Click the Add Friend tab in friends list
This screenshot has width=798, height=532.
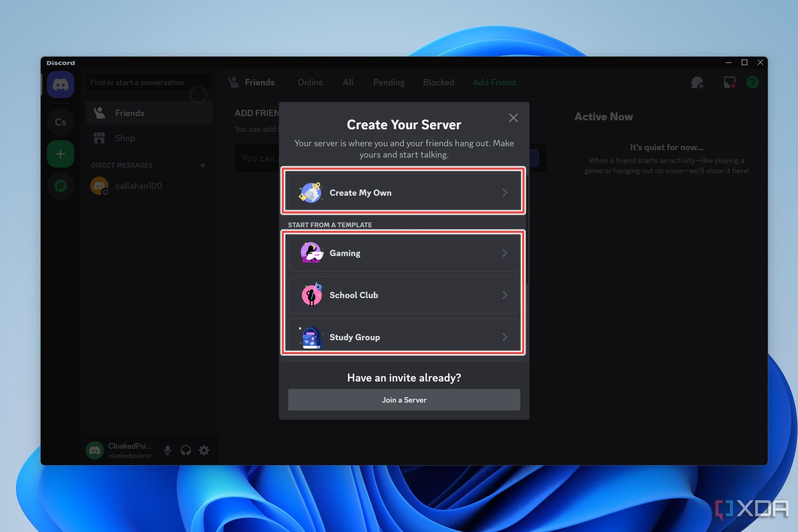click(x=494, y=82)
